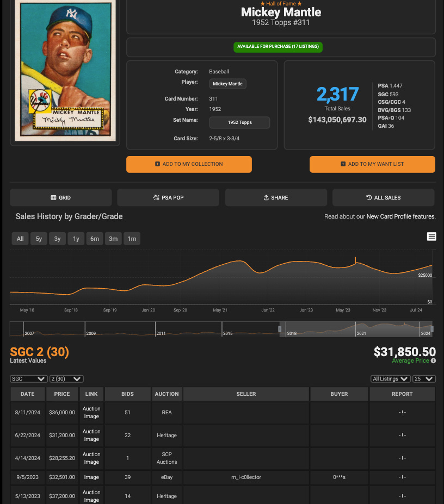Image resolution: width=444 pixels, height=504 pixels.
Task: Open the Mickey Mantle card image thumbnail
Action: point(65,70)
